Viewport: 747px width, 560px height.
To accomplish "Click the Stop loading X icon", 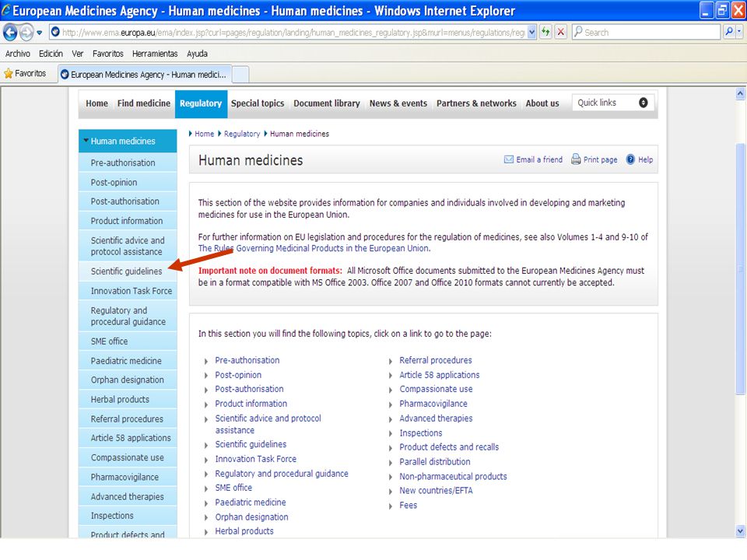I will [561, 32].
